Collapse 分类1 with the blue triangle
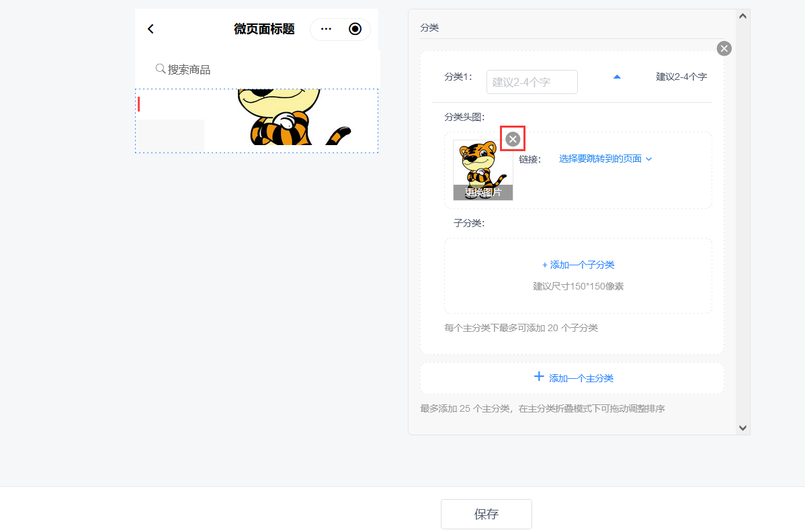 [x=617, y=77]
